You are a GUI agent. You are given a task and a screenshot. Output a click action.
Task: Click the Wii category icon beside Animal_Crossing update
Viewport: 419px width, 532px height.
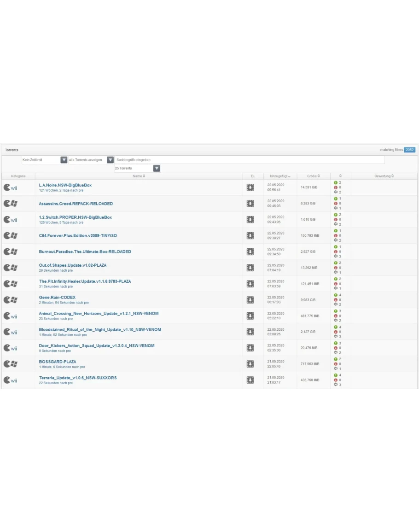pos(10,316)
